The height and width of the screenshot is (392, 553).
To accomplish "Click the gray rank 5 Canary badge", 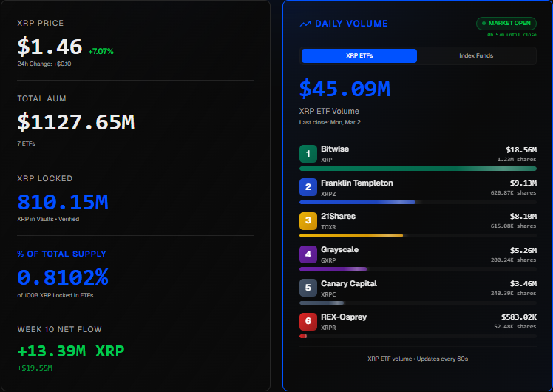I will pos(308,288).
